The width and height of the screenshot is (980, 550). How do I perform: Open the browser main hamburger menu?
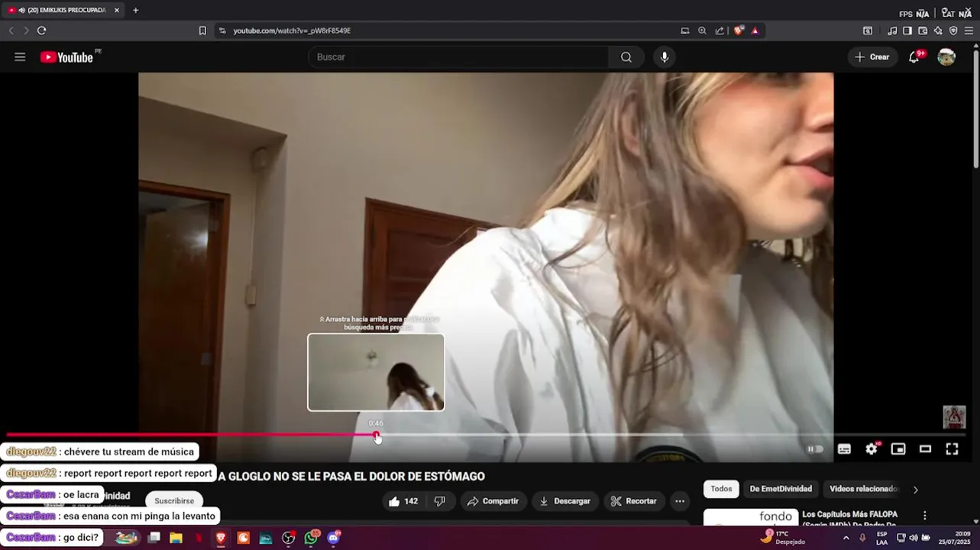click(x=969, y=31)
